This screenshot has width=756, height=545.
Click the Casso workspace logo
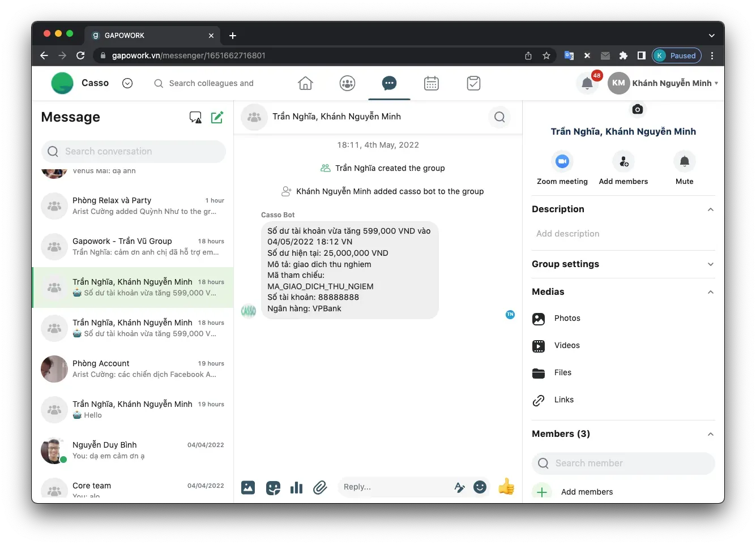tap(62, 83)
